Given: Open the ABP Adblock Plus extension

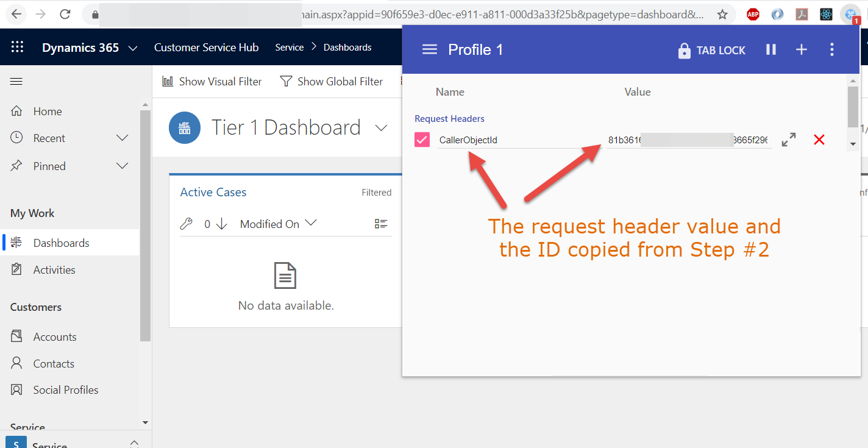Looking at the screenshot, I should 753,14.
